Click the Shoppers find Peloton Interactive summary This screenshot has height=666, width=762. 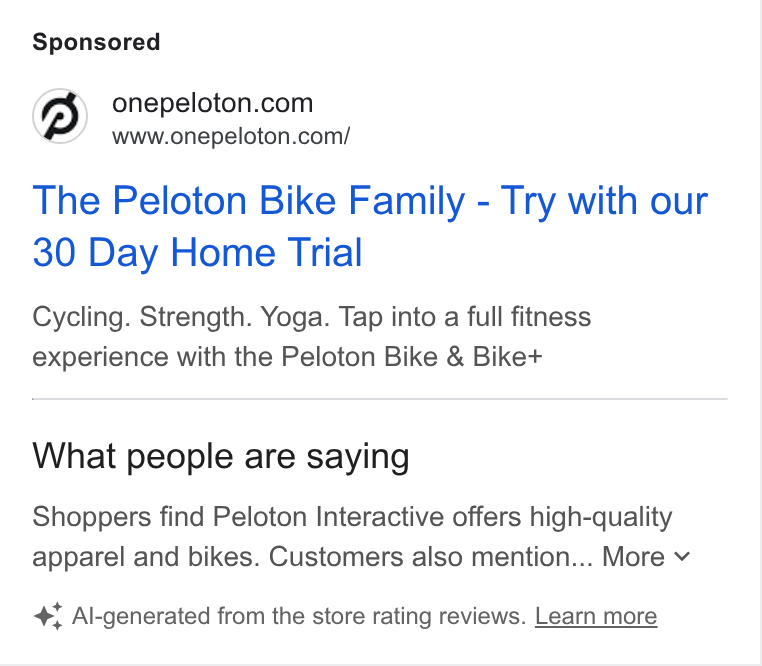tap(352, 536)
